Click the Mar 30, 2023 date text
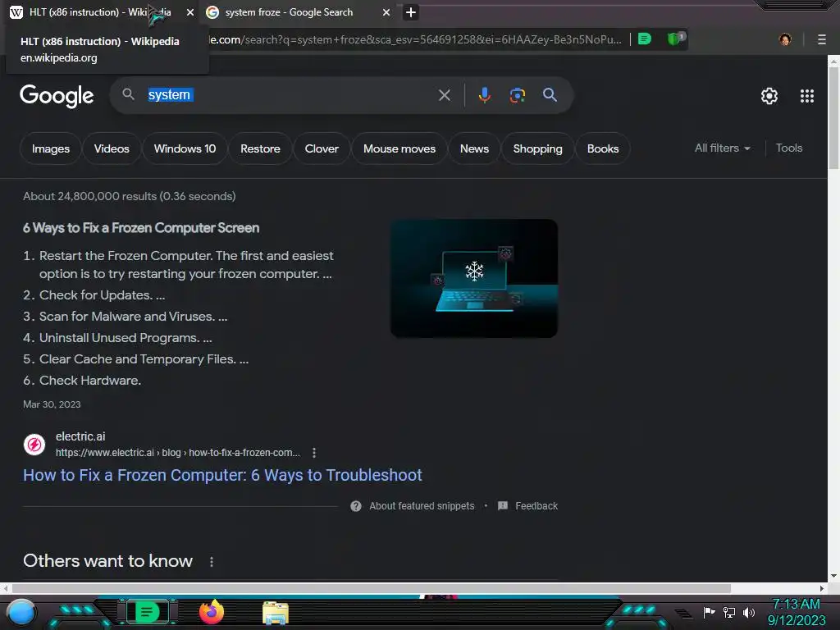Image resolution: width=840 pixels, height=630 pixels. click(52, 404)
